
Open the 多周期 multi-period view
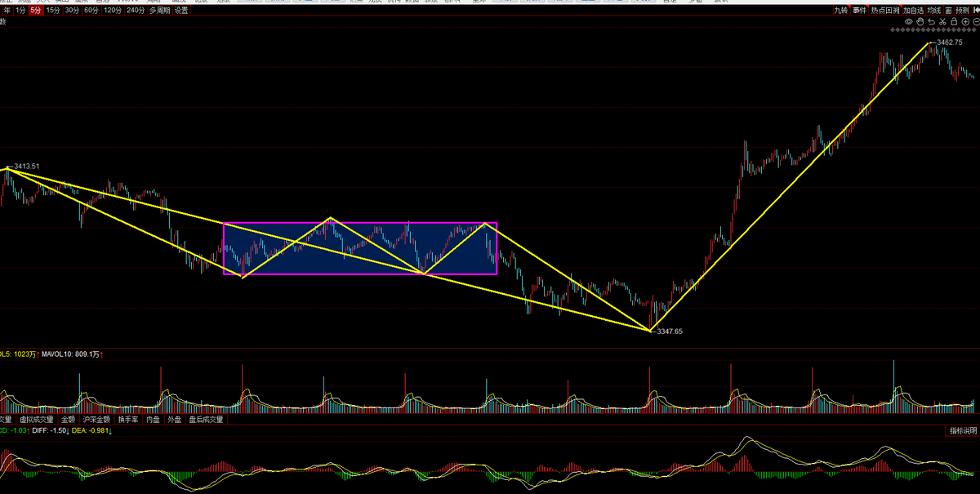[159, 11]
